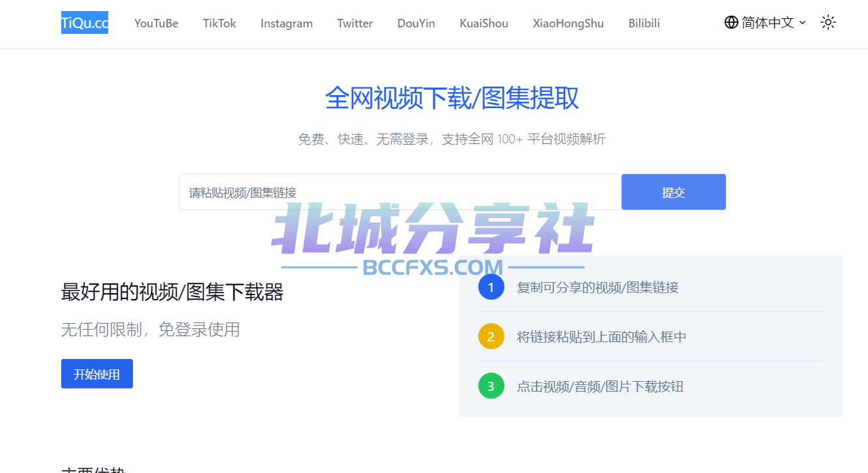The height and width of the screenshot is (473, 868).
Task: Click step text 复制可分享的视频/图集链接
Action: click(598, 287)
